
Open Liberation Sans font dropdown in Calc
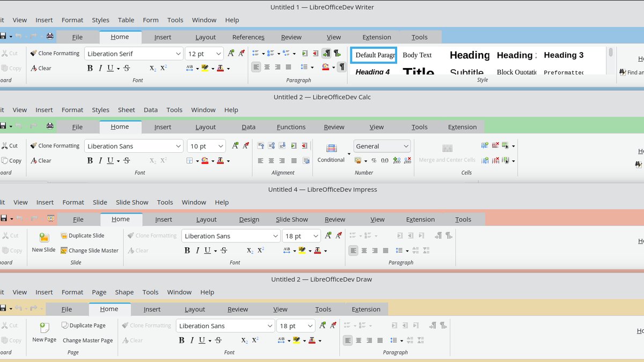coord(179,146)
